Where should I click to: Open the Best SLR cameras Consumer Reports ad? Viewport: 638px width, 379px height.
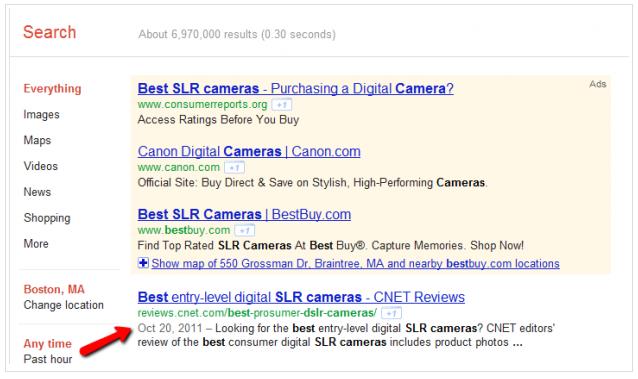click(x=295, y=88)
